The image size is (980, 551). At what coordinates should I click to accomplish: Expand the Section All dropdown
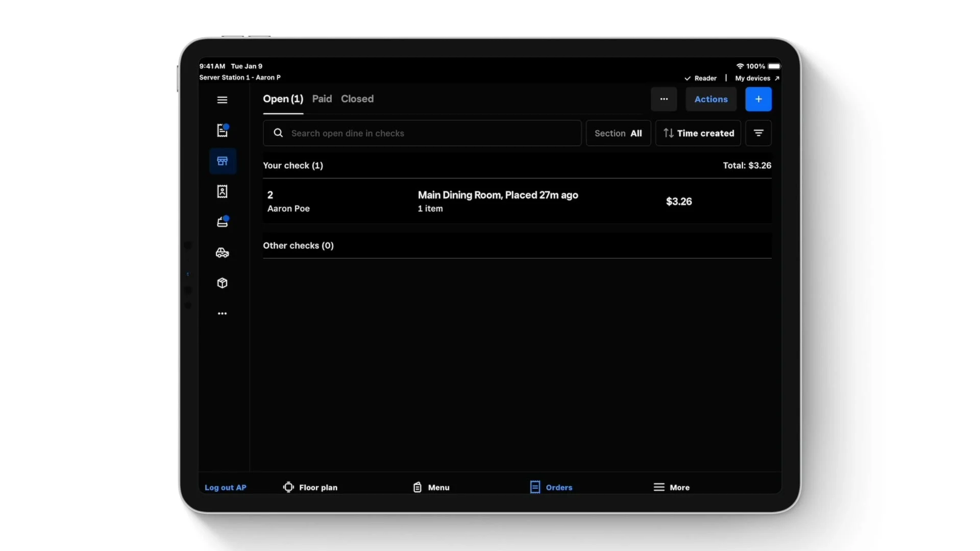tap(618, 133)
